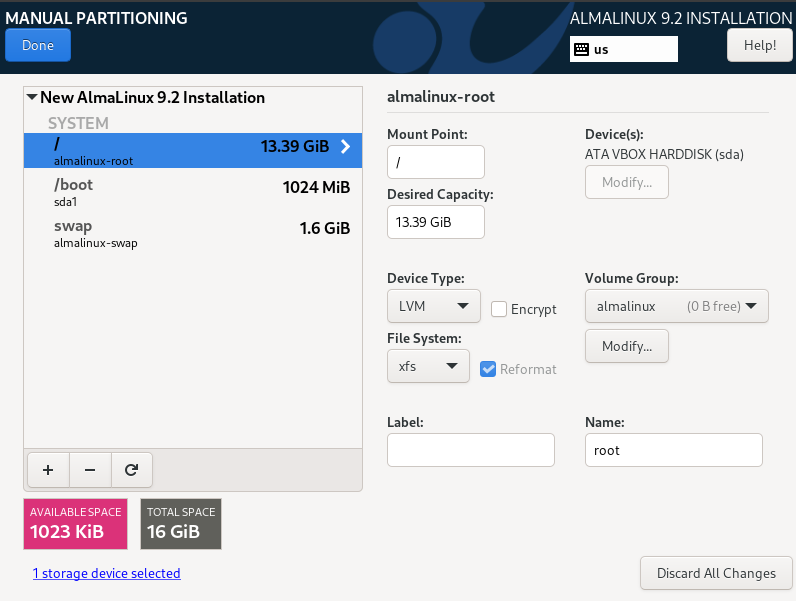Screen dimensions: 796x601
Task: Click the reload storage configuration icon
Action: coord(131,468)
